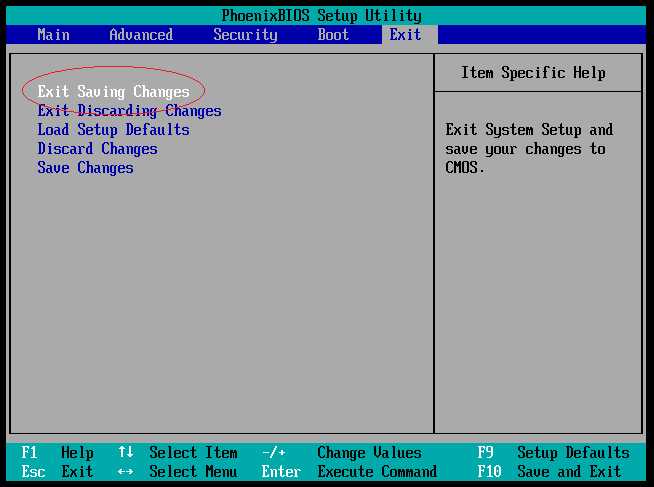Choose Exit Discarding Changes

(x=129, y=111)
